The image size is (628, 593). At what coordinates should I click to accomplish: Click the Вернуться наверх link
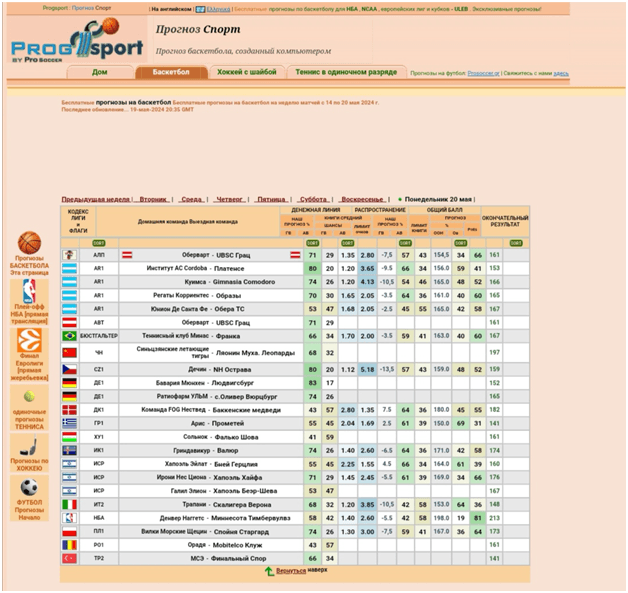tap(302, 570)
